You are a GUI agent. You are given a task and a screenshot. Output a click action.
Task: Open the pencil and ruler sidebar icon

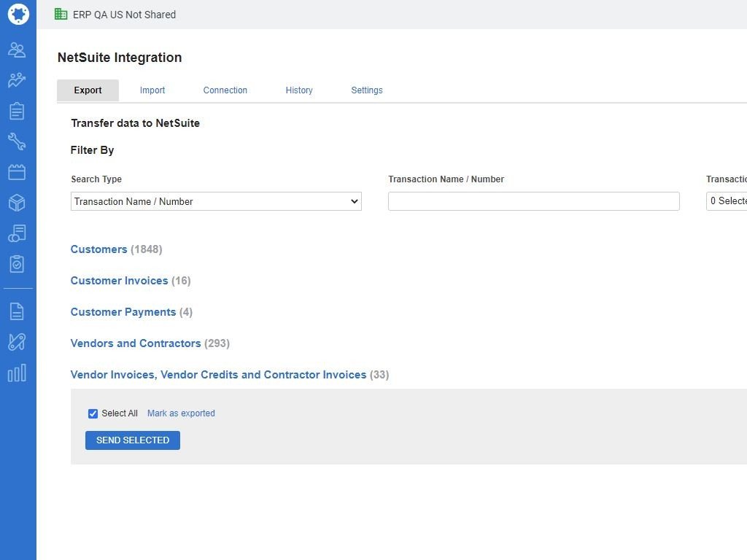pos(18,342)
